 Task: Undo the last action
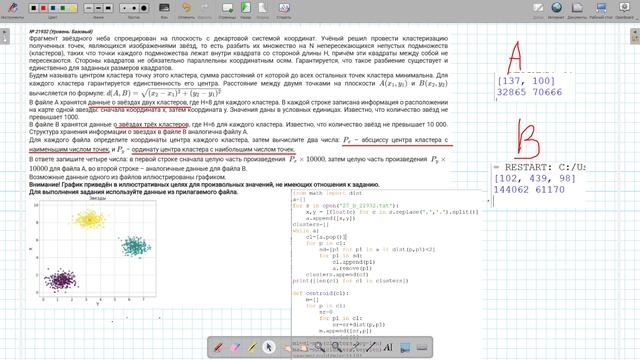coord(186,10)
